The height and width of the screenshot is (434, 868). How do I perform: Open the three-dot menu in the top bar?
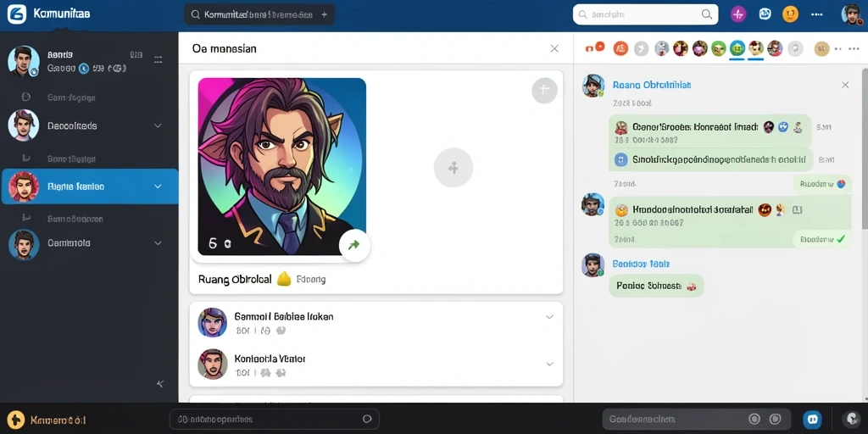[817, 14]
